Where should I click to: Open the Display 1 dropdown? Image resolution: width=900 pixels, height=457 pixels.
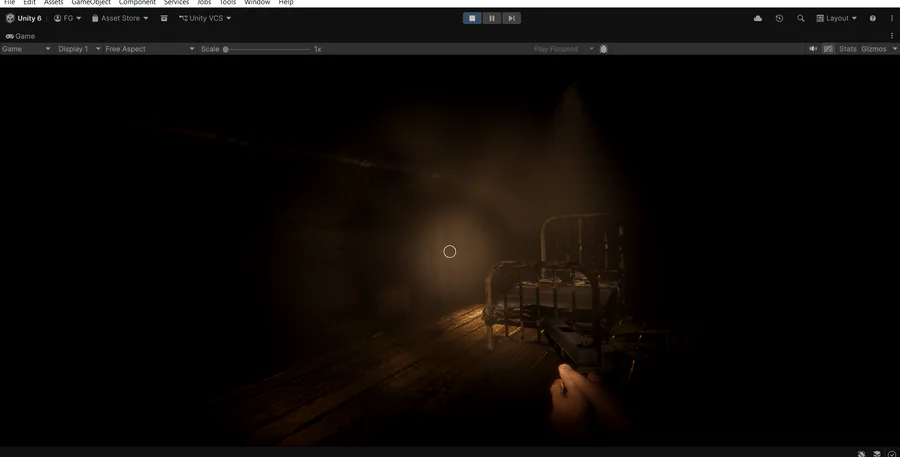pyautogui.click(x=79, y=49)
